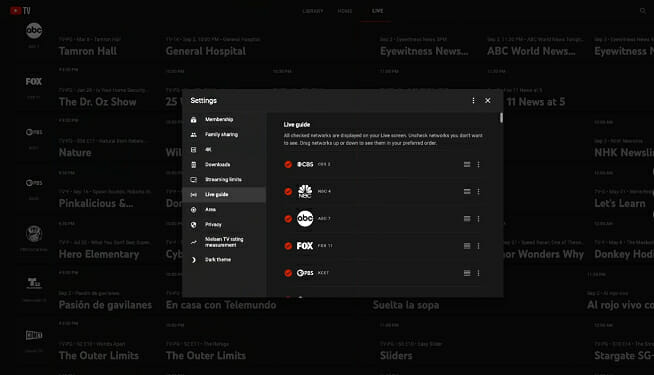This screenshot has width=654, height=375.
Task: Click the reorder handle for FOX 11
Action: (467, 246)
